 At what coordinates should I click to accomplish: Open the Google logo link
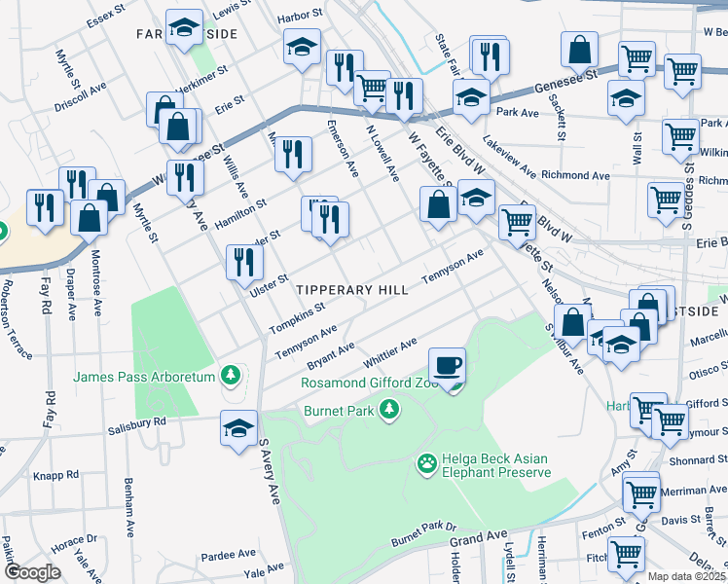click(x=31, y=572)
